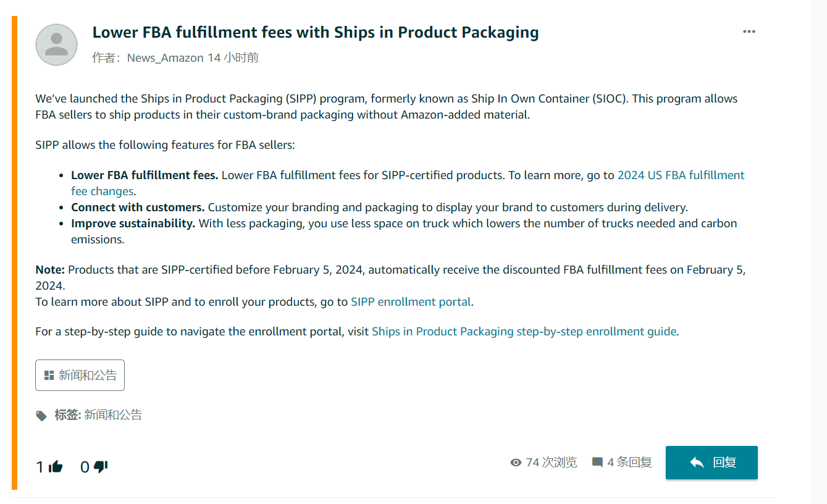Click the author avatar icon
This screenshot has height=504, width=827.
click(57, 45)
